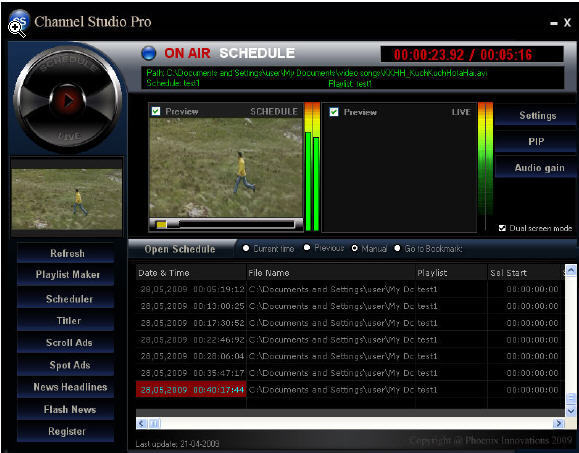Open News Headlines

[66, 387]
